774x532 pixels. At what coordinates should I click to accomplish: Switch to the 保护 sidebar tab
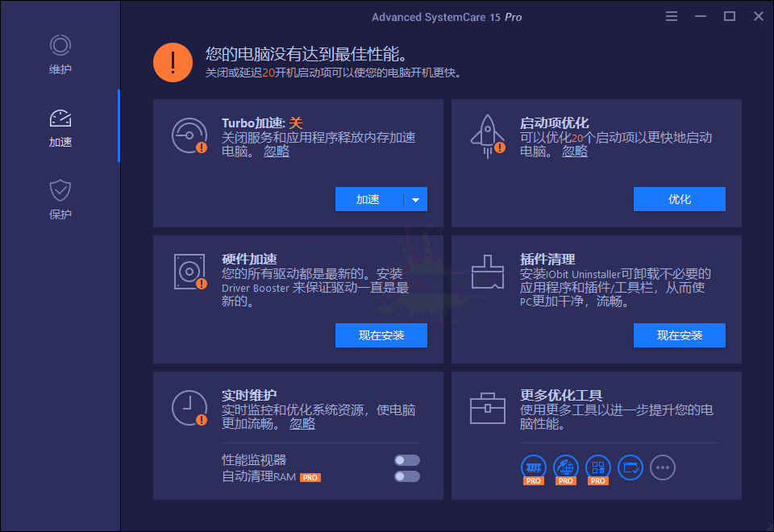coord(60,196)
